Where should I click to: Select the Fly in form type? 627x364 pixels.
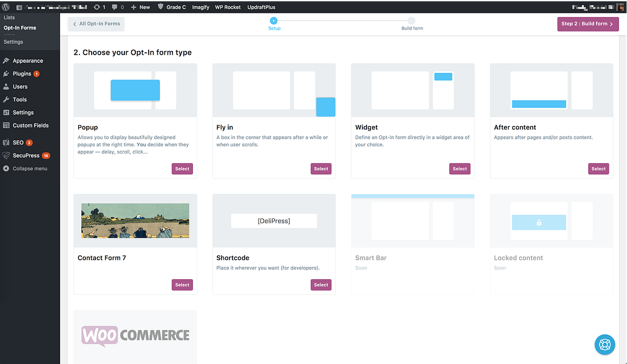click(x=320, y=169)
